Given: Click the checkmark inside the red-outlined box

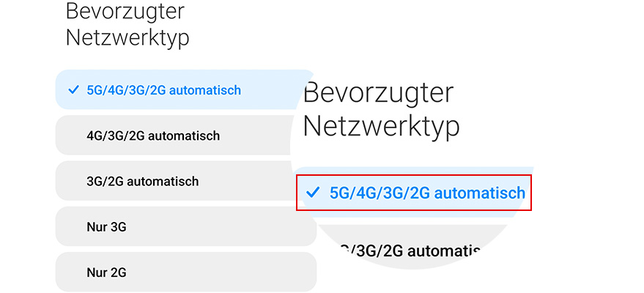Looking at the screenshot, I should (x=313, y=193).
